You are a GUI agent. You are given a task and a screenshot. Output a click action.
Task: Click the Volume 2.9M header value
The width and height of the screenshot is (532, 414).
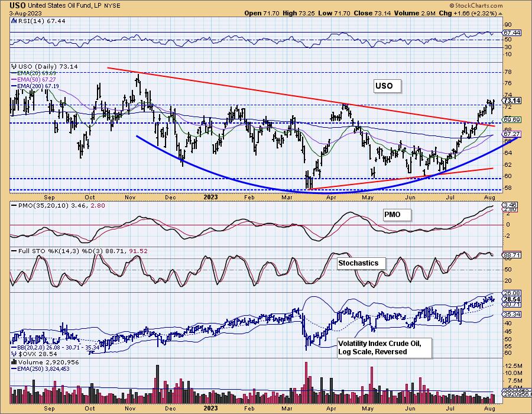point(414,13)
